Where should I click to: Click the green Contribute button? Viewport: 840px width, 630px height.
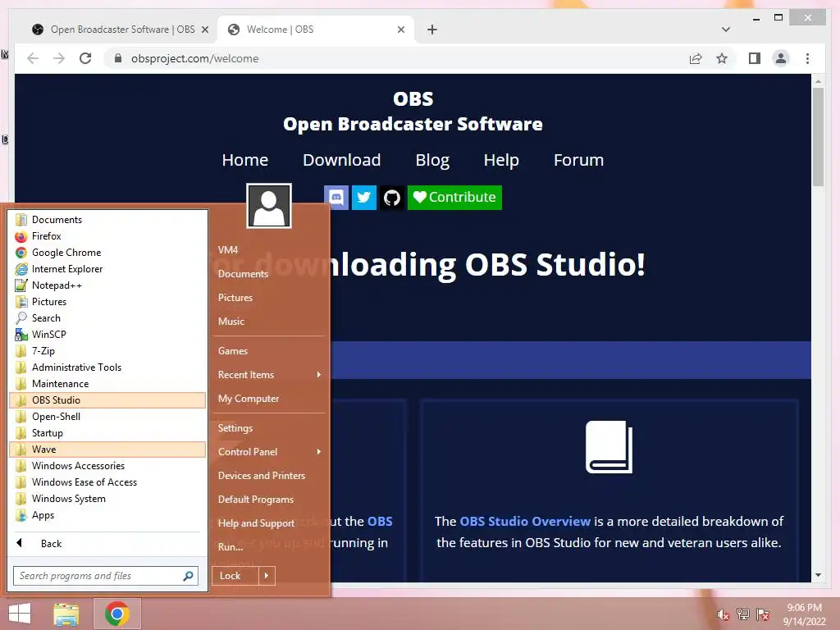[x=454, y=198]
